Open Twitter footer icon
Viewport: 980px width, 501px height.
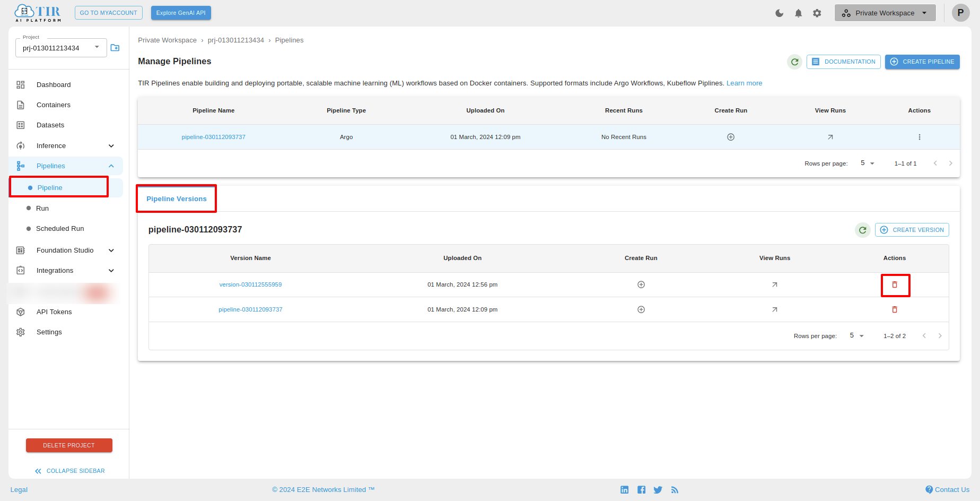(x=658, y=490)
